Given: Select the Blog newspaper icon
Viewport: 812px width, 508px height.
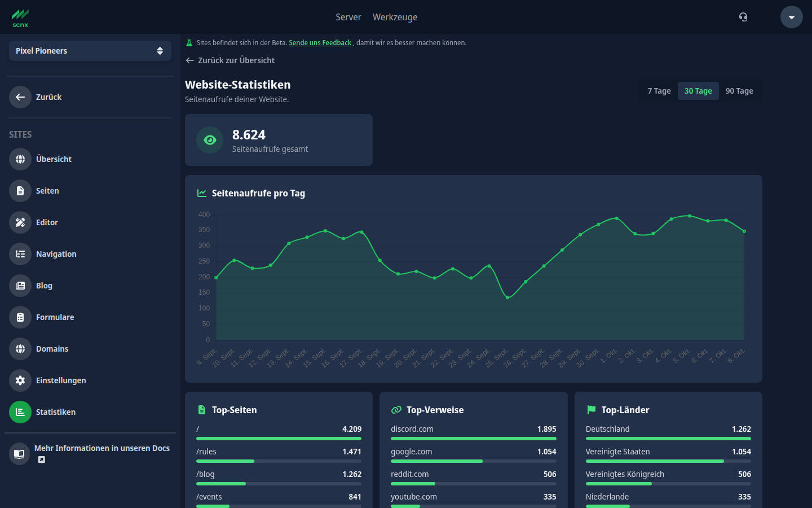Looking at the screenshot, I should [20, 286].
